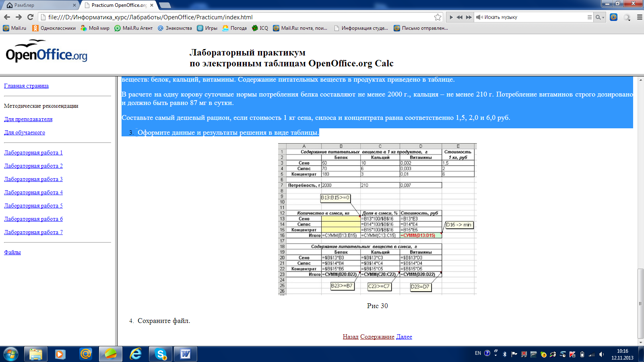Viewport: 644px width, 362px height.
Task: Open Лабораторная работа 3
Action: 33,179
